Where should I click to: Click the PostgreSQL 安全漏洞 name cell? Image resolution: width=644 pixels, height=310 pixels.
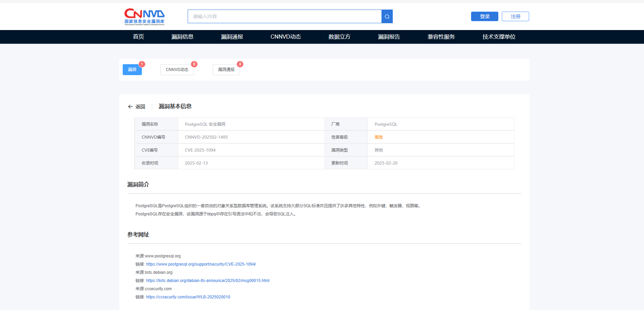point(251,124)
